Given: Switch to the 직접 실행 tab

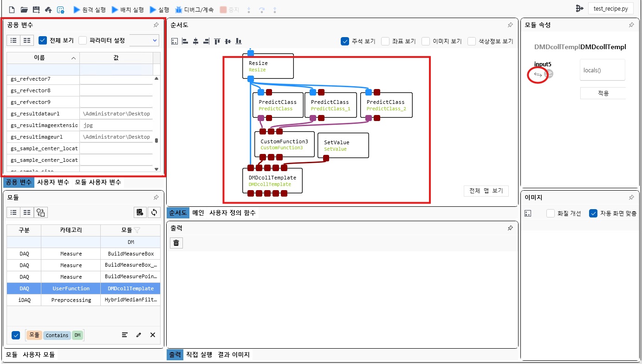Looking at the screenshot, I should tap(199, 355).
